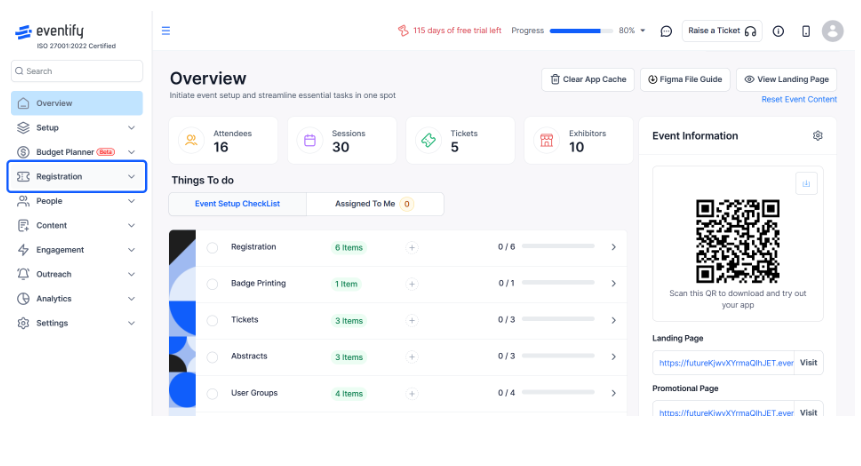
Task: Expand the People sidebar chevron
Action: tap(131, 201)
